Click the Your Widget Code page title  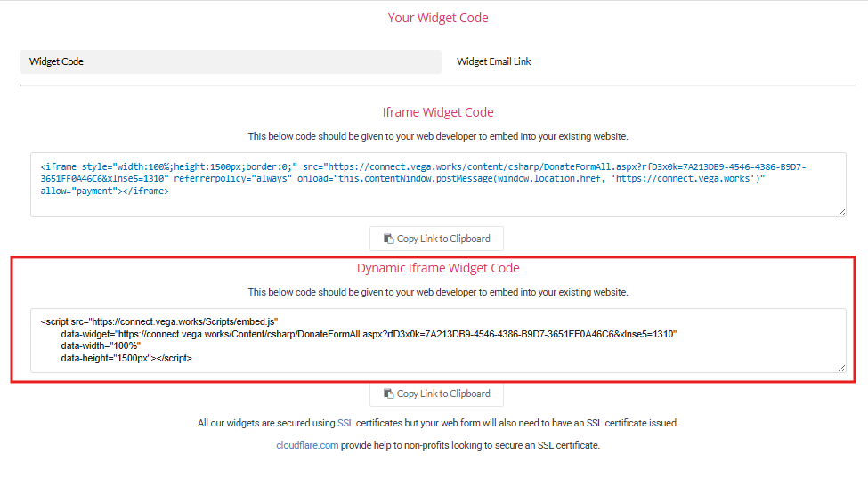[x=438, y=18]
